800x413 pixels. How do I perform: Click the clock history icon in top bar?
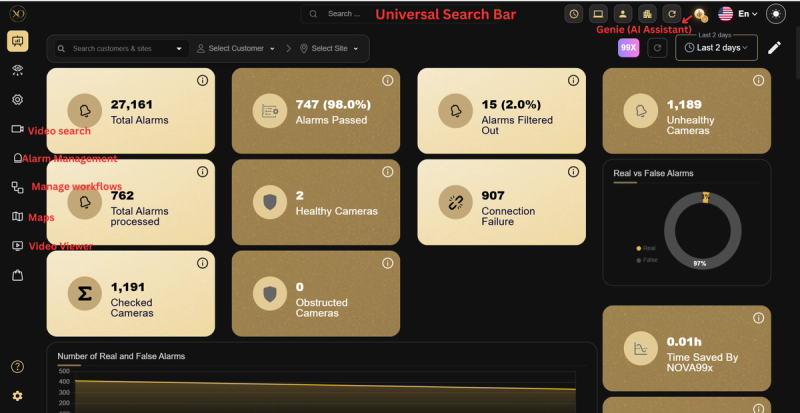coord(574,14)
